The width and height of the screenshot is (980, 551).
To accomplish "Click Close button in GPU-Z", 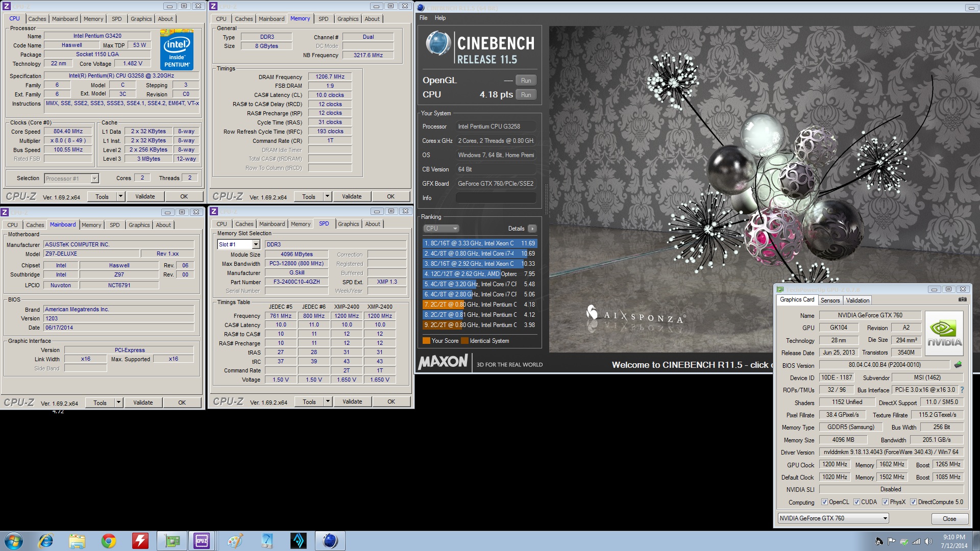I will tap(949, 519).
